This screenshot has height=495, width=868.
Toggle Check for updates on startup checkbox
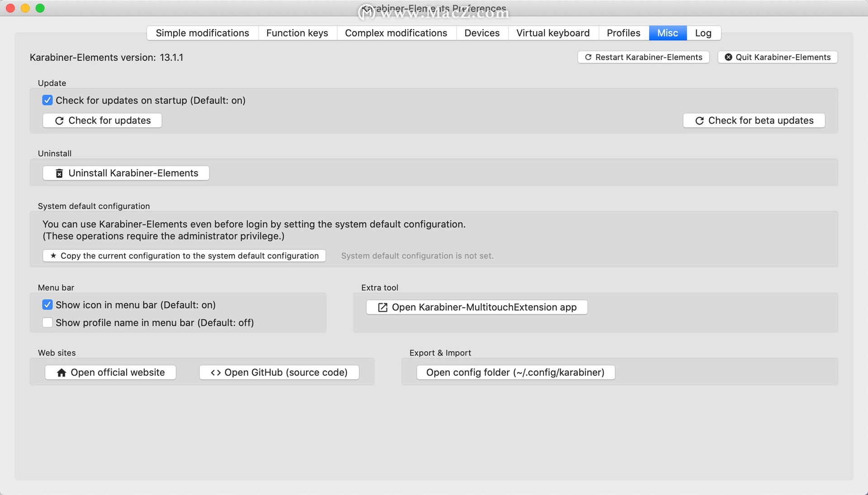coord(47,100)
